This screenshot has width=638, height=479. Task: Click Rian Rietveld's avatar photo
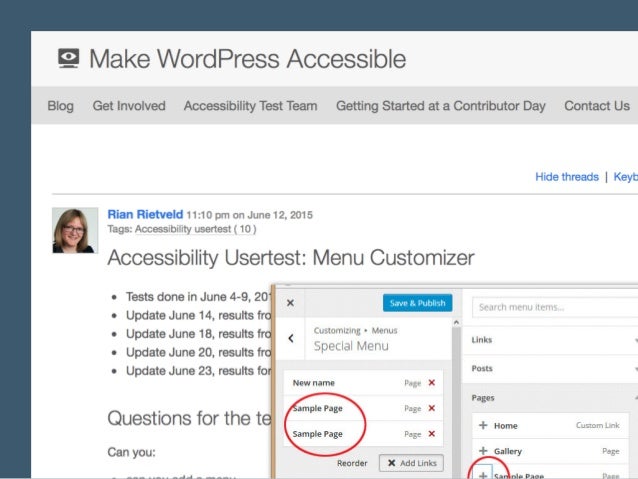click(75, 230)
